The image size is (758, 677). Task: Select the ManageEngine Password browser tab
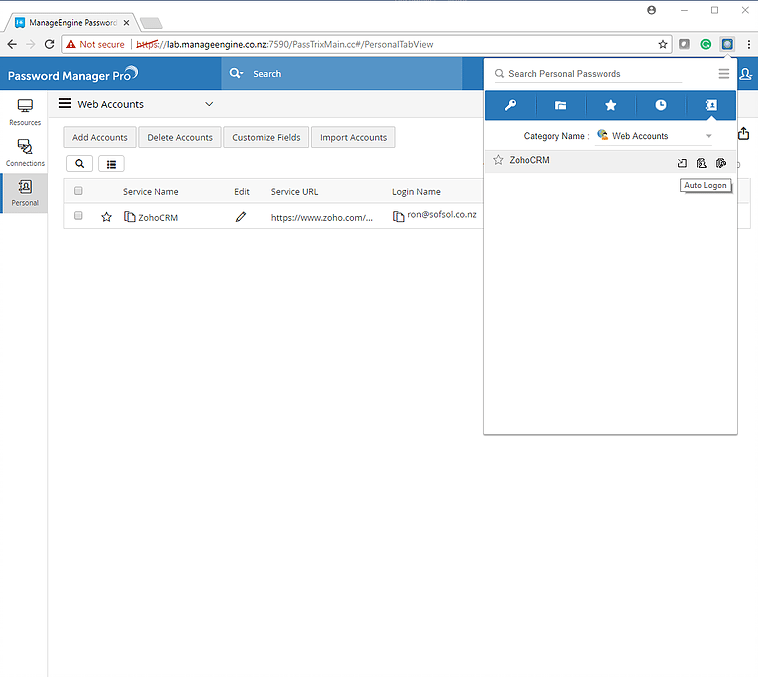pos(73,22)
